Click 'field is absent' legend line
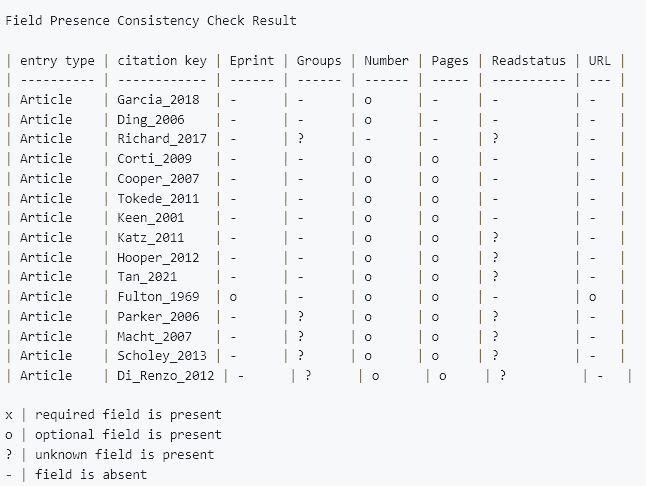 (76, 474)
